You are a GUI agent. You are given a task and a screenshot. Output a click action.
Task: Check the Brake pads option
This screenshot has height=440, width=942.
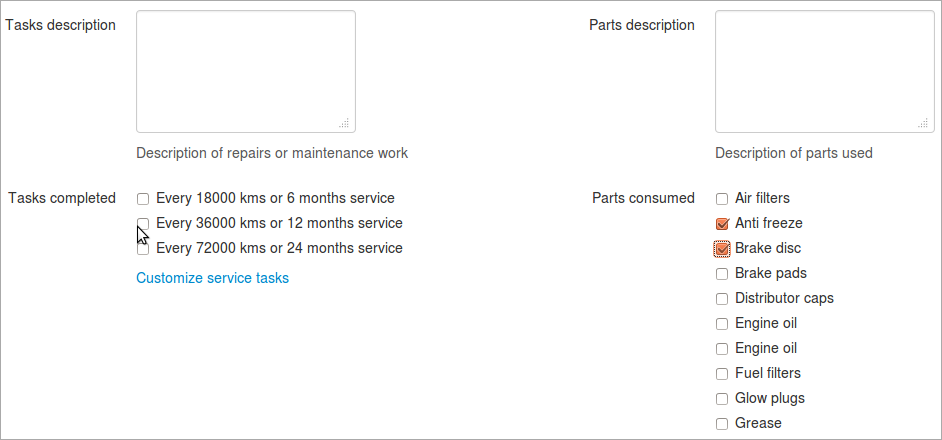tap(722, 273)
